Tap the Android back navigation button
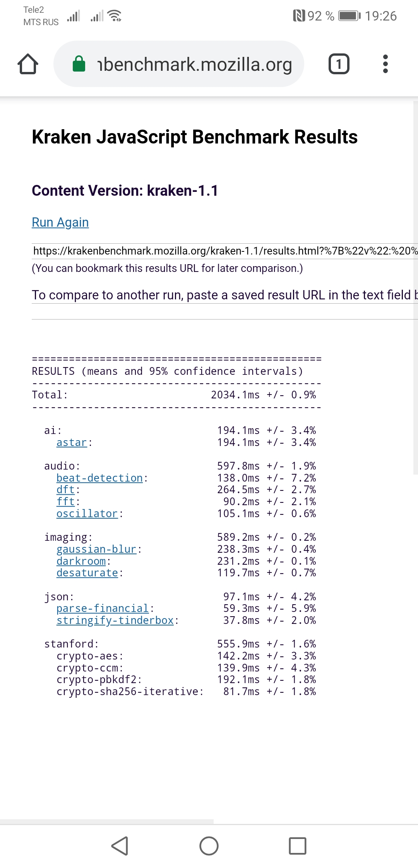Viewport: 418px width, 868px height. coord(120,846)
